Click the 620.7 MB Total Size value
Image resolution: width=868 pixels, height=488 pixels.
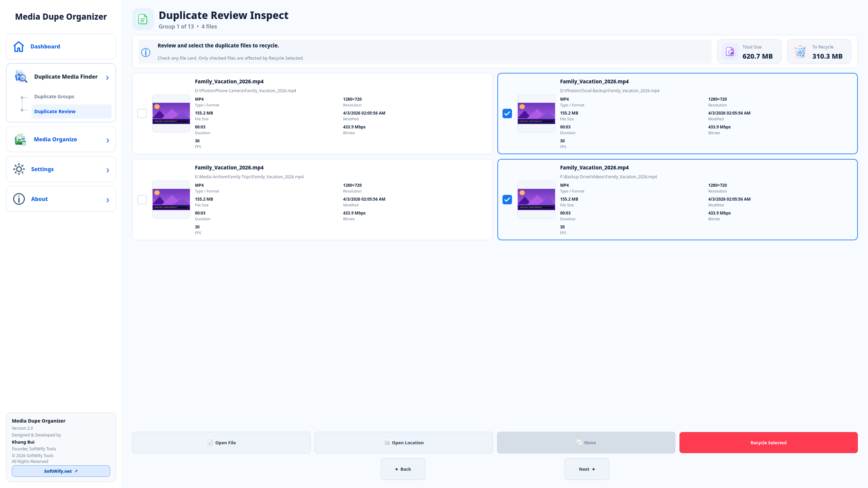point(757,56)
